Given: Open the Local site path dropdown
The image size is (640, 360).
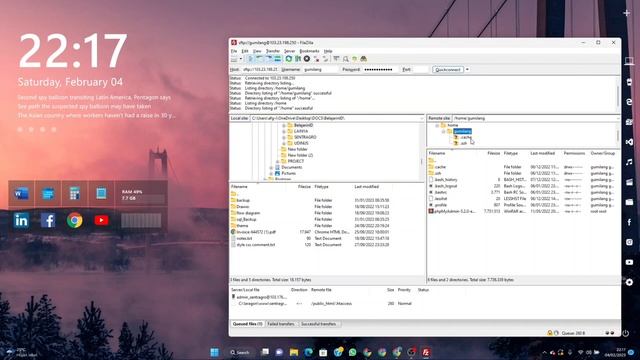Looking at the screenshot, I should [x=422, y=118].
